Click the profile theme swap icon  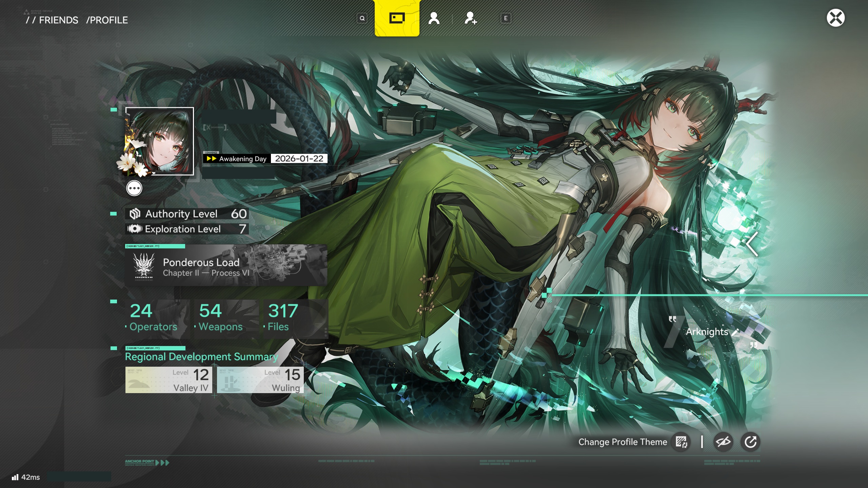point(681,442)
